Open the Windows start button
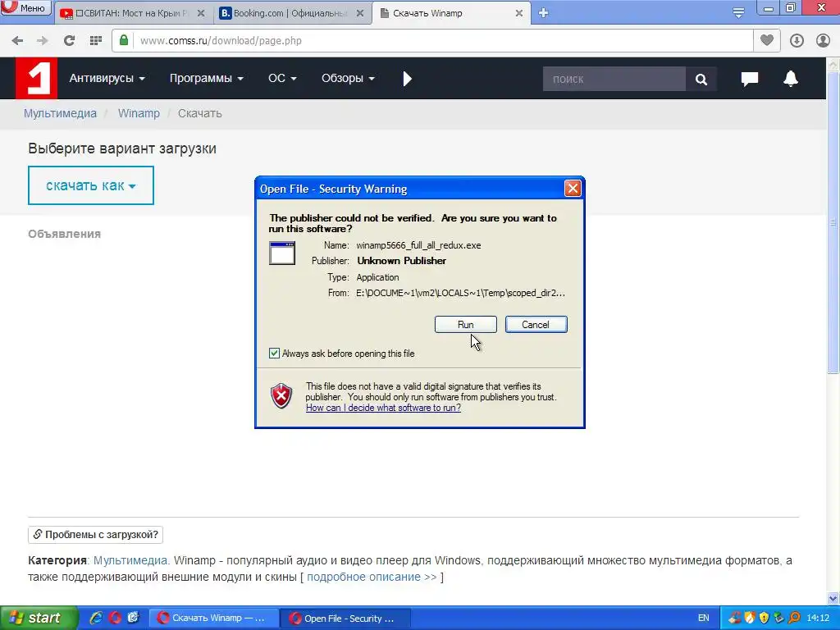The image size is (840, 630). (x=38, y=618)
